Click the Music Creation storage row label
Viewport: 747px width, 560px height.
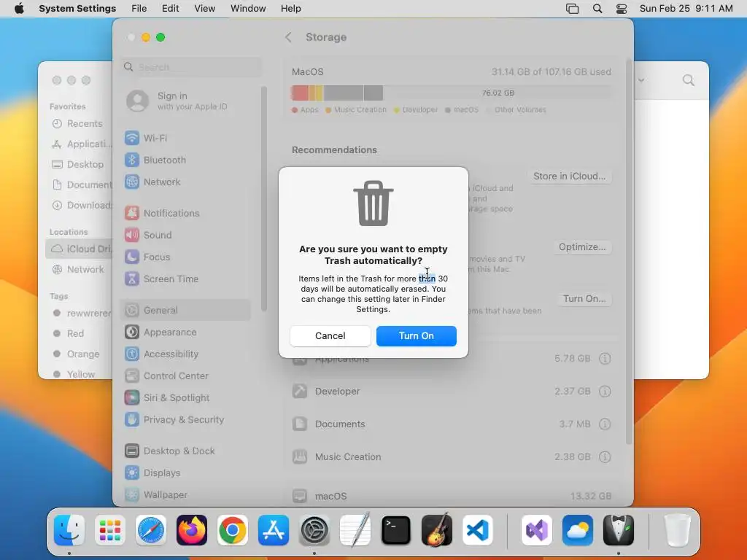(x=348, y=456)
